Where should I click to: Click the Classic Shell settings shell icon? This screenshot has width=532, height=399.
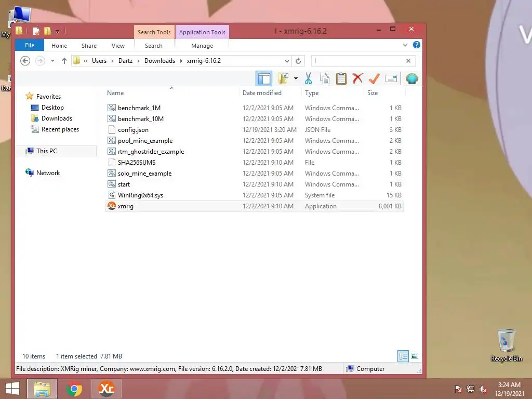(411, 78)
